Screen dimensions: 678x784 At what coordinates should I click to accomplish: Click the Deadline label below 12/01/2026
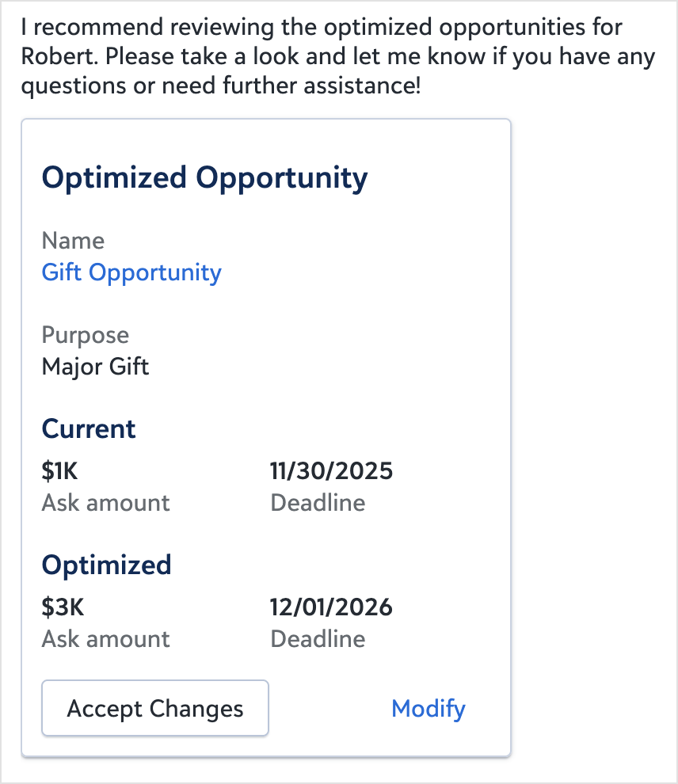[x=318, y=639]
